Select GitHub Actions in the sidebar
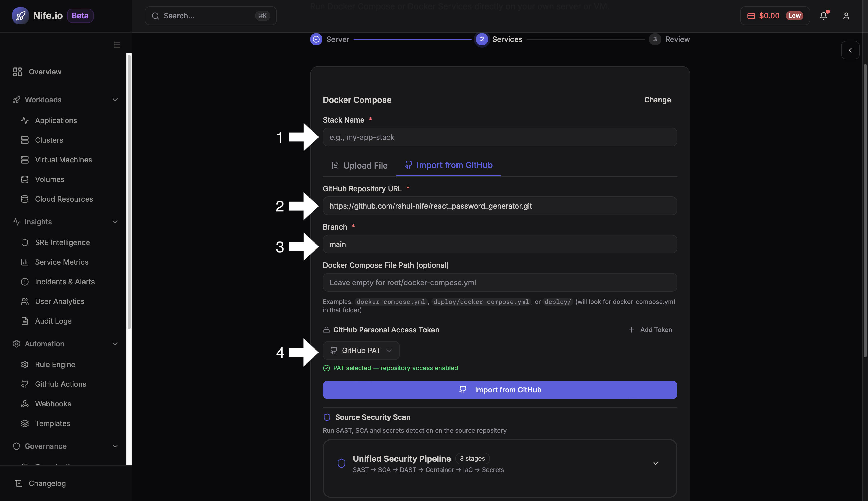 point(60,384)
